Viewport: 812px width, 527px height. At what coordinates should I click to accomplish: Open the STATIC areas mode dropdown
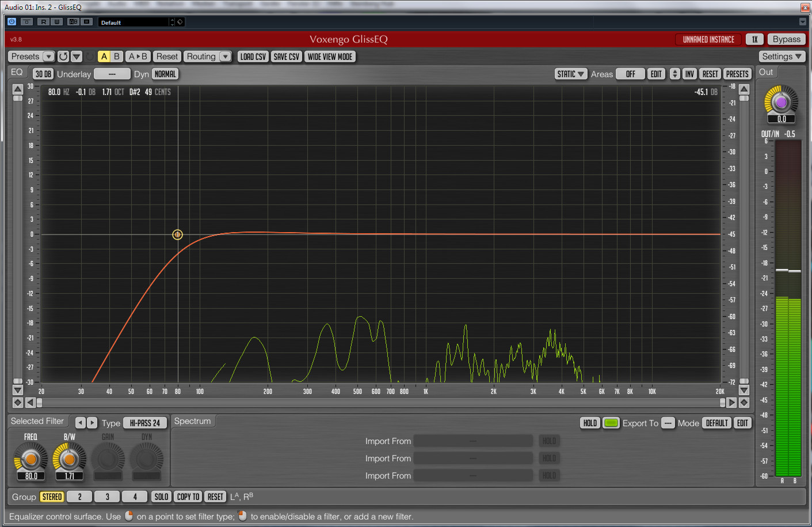[x=571, y=74]
